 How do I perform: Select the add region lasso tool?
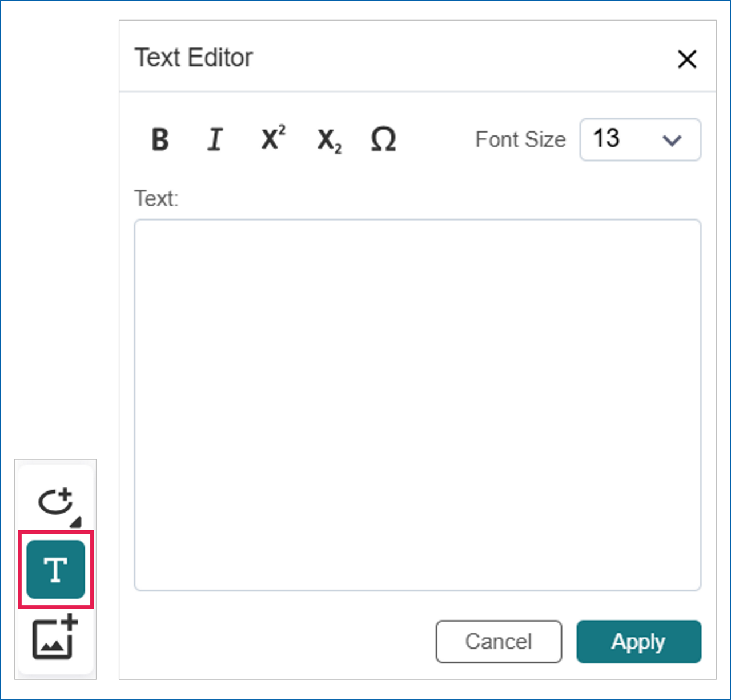55,501
